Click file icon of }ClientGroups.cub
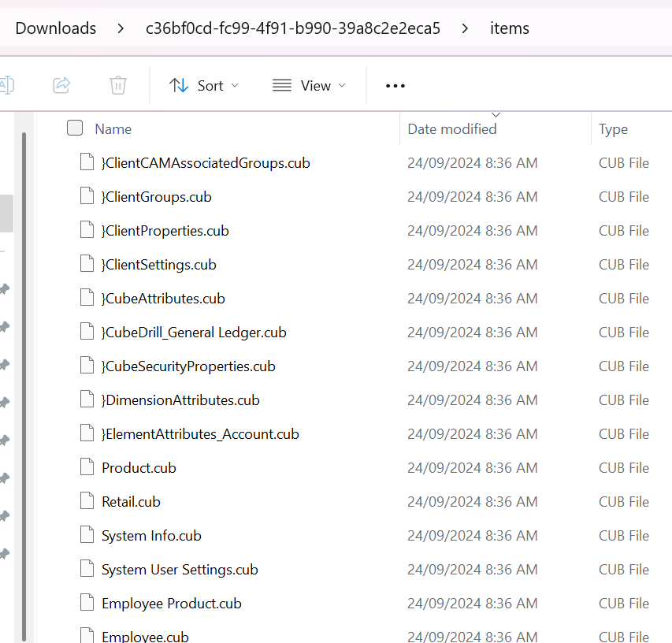Image resolution: width=672 pixels, height=643 pixels. point(87,196)
